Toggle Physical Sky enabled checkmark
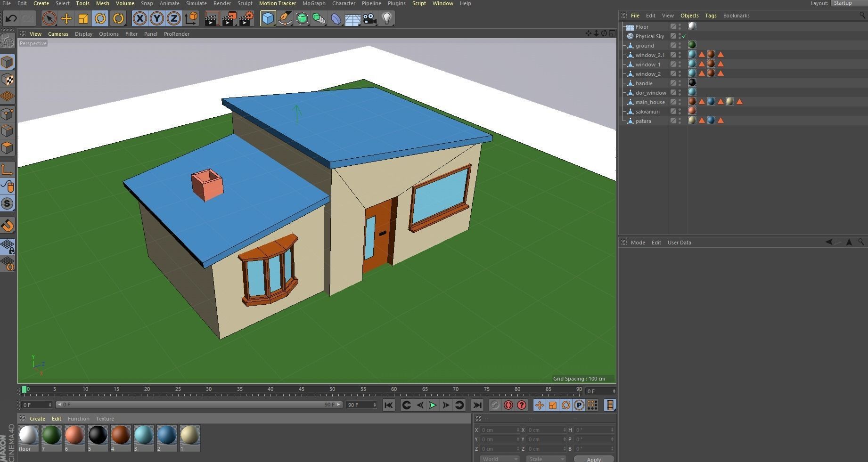 [x=684, y=36]
